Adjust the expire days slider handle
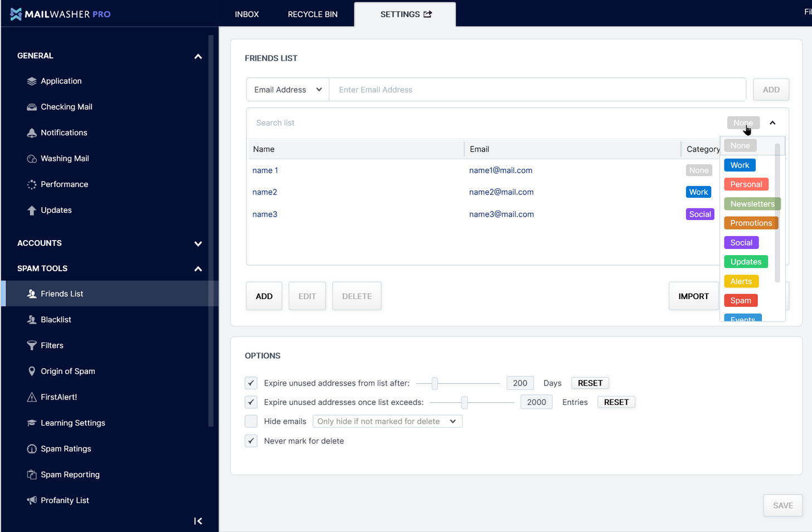812x532 pixels. (435, 383)
